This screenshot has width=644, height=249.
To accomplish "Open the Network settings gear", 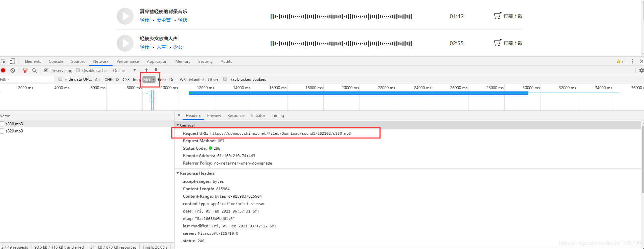I will click(641, 70).
